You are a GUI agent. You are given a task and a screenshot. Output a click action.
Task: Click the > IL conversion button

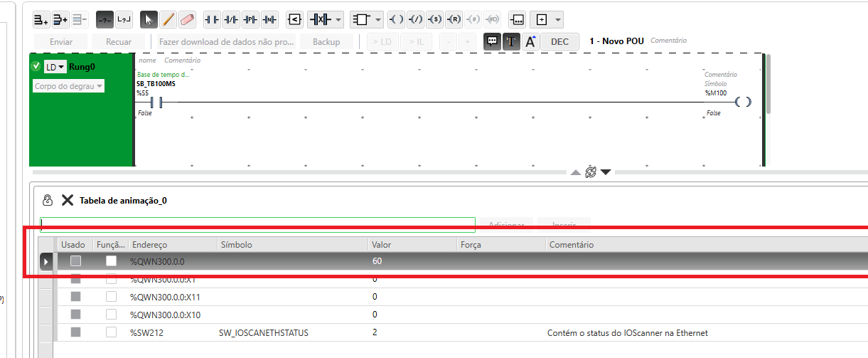click(417, 41)
